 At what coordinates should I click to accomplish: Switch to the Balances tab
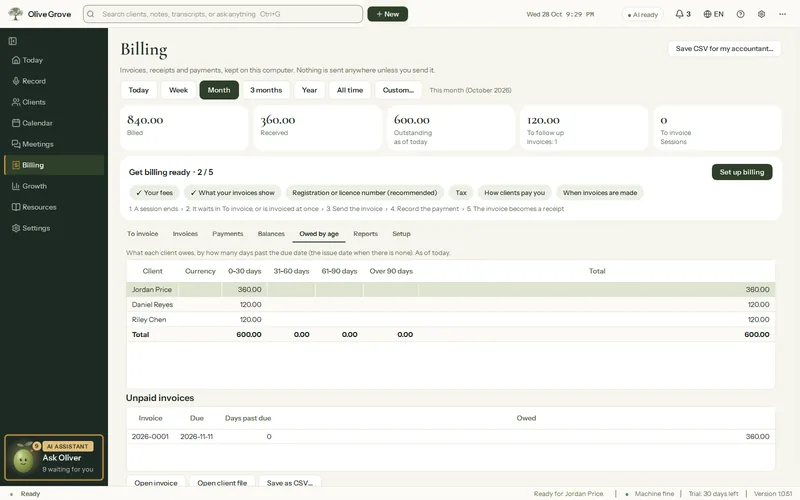click(271, 234)
